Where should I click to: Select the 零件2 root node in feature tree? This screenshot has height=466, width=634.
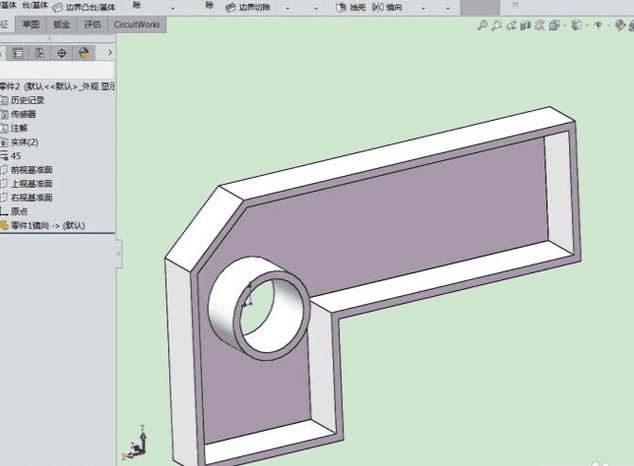pyautogui.click(x=57, y=86)
